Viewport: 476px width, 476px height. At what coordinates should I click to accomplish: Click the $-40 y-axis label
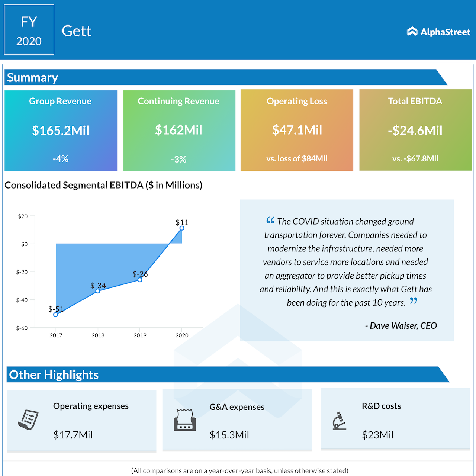coord(22,300)
